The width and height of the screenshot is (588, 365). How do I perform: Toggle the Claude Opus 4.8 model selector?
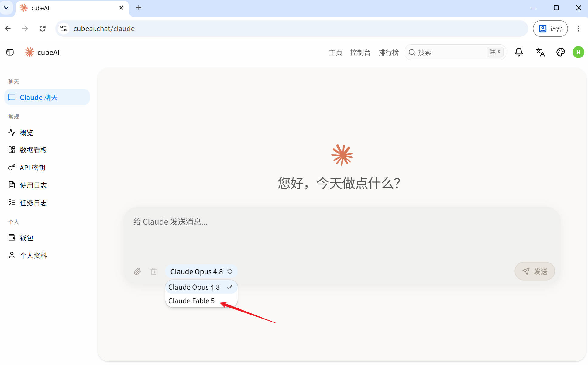201,271
